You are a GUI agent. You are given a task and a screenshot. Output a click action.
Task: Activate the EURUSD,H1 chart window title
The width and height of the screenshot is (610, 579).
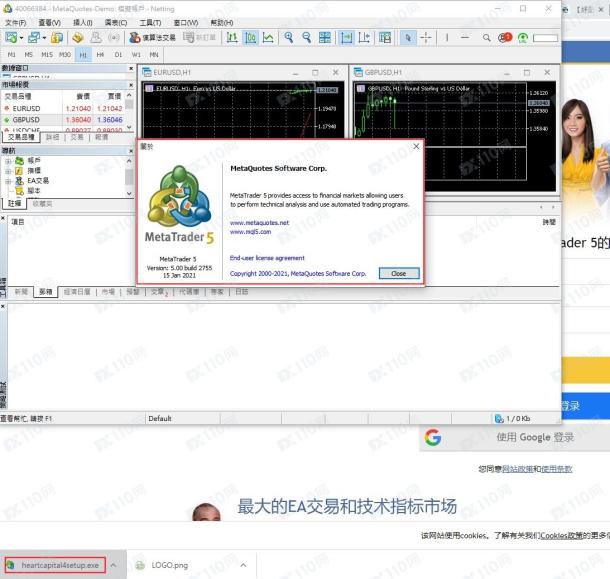point(172,72)
